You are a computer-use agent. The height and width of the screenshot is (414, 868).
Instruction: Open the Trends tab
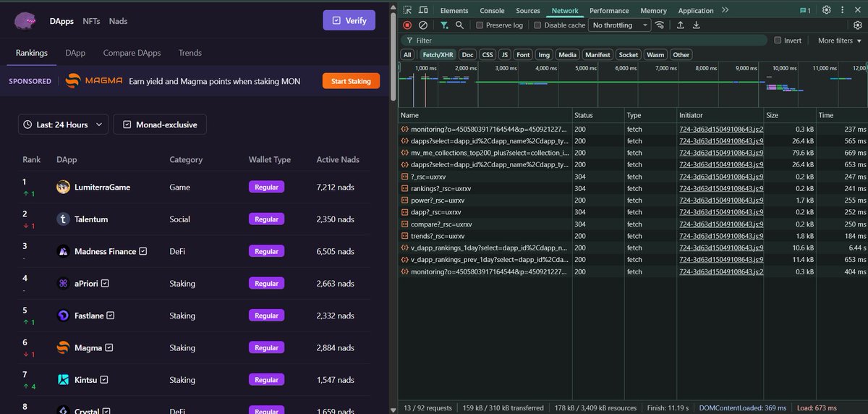190,53
